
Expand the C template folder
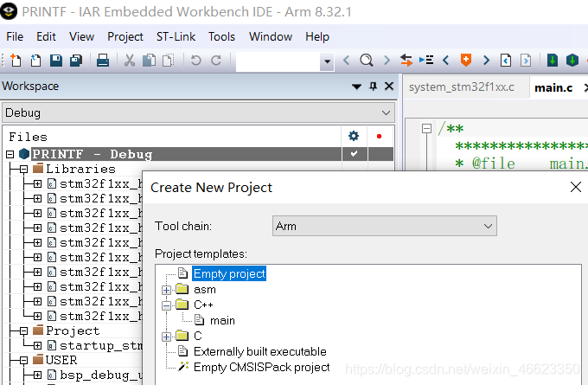click(x=166, y=337)
